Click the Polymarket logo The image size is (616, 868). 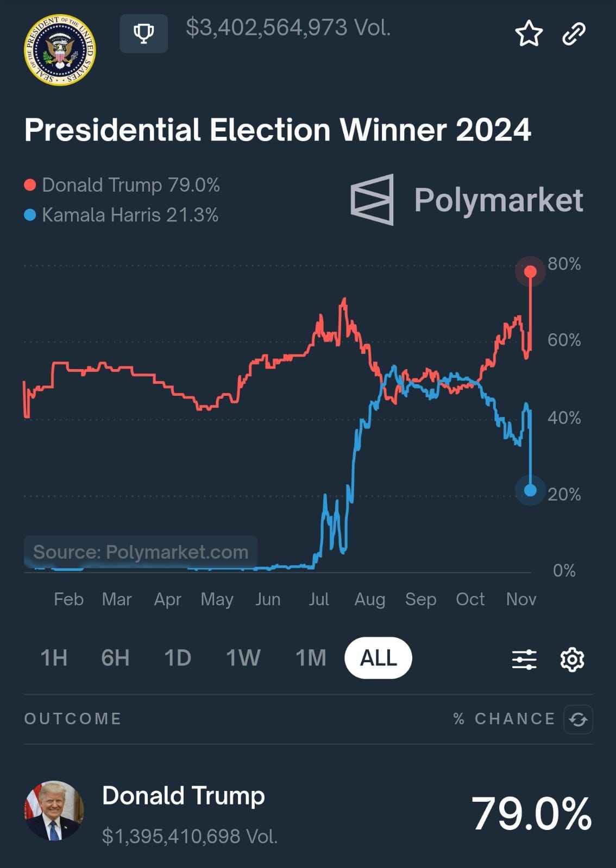point(467,200)
